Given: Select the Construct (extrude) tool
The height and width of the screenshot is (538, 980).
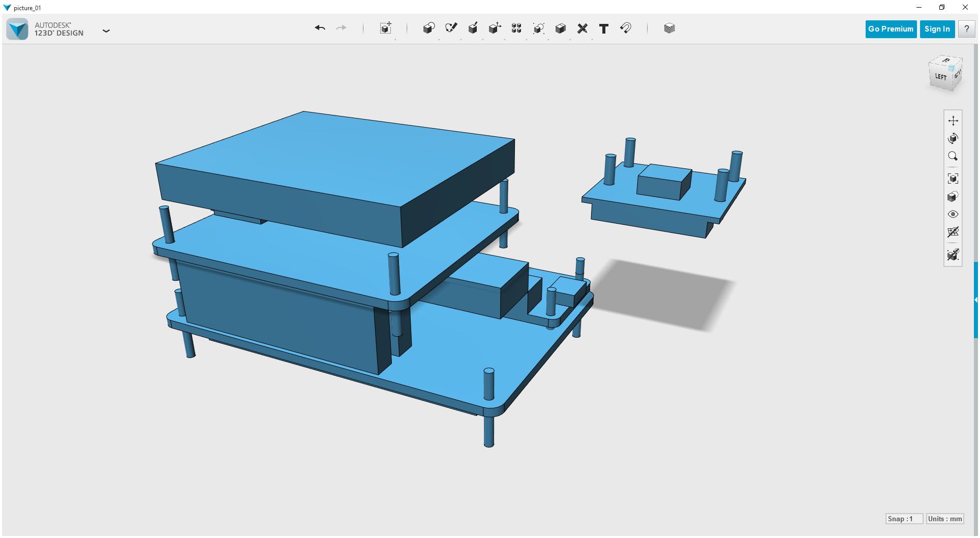Looking at the screenshot, I should [473, 28].
